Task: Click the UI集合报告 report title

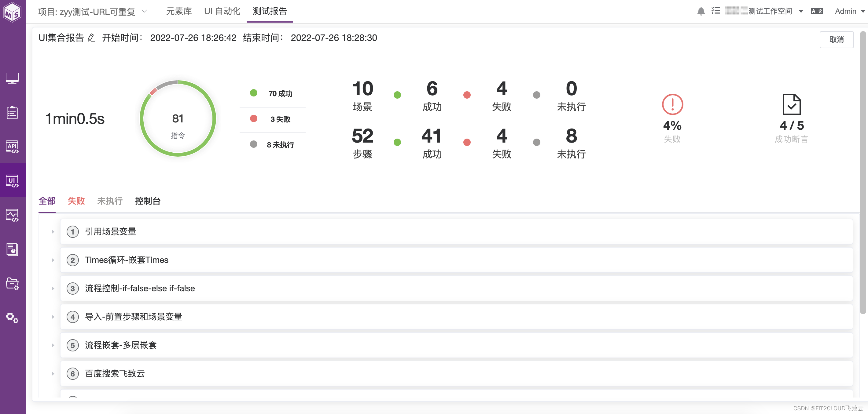Action: click(x=61, y=38)
